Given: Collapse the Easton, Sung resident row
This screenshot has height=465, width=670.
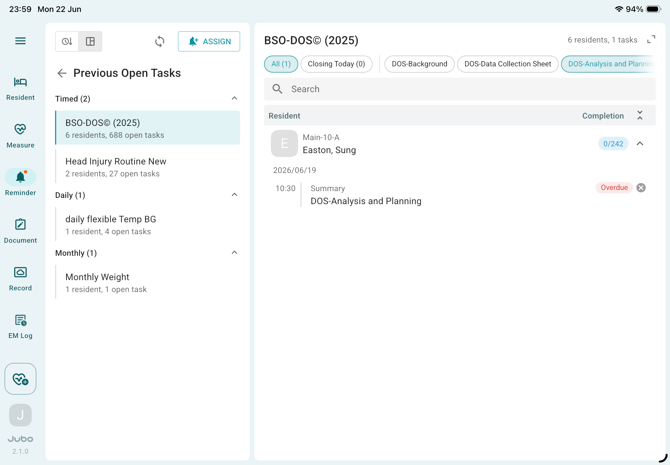Looking at the screenshot, I should pos(640,144).
